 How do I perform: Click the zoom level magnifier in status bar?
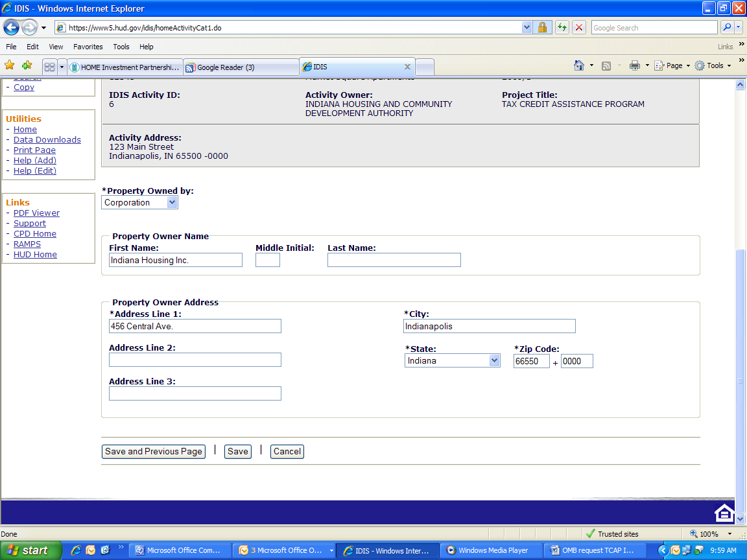click(x=694, y=534)
